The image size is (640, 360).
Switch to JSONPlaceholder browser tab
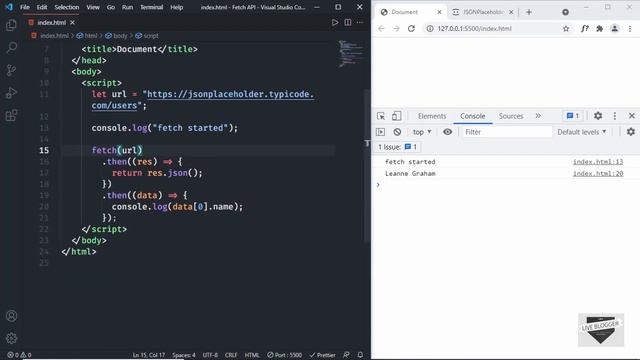(x=483, y=12)
